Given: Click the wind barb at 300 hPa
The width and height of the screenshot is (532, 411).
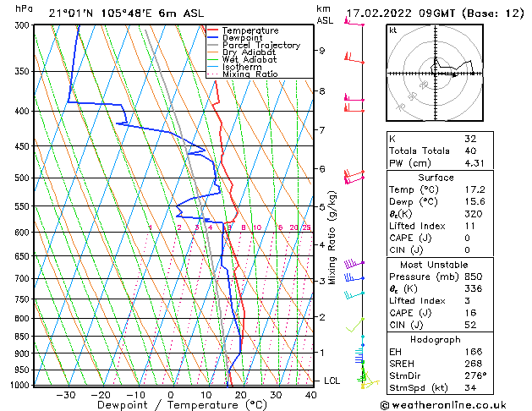Looking at the screenshot, I should click(x=354, y=22).
